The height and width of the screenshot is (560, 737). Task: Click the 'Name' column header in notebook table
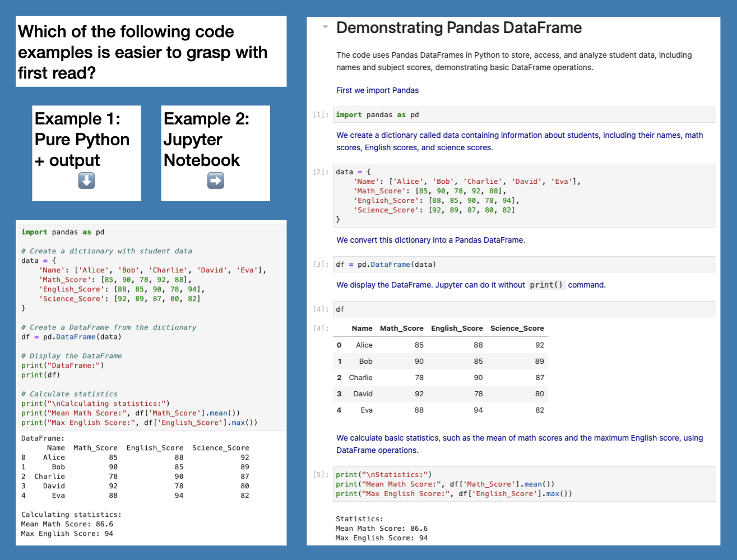coord(362,328)
